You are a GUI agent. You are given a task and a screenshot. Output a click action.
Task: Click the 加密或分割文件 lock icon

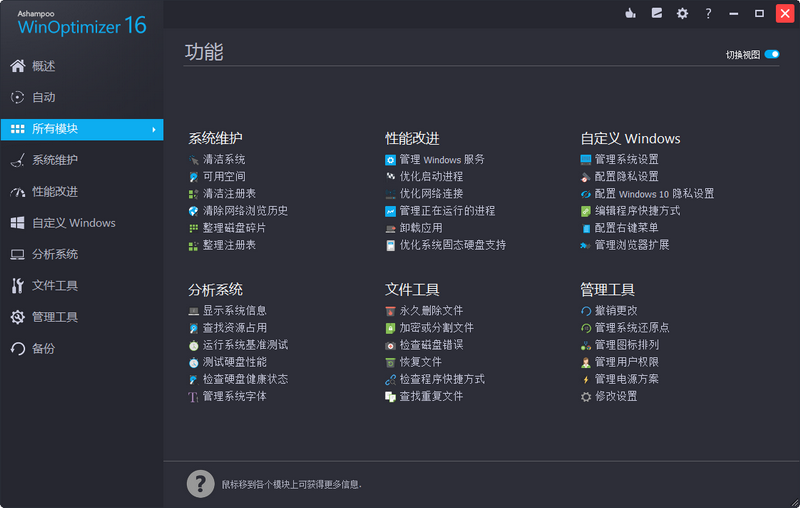(x=390, y=328)
